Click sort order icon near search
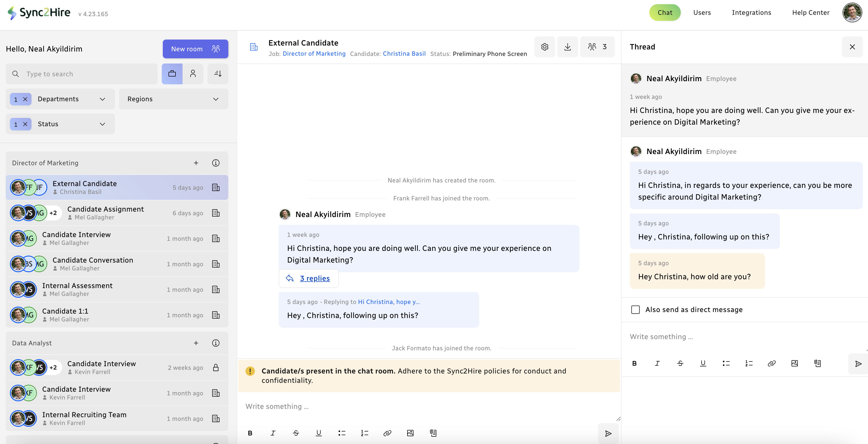The height and width of the screenshot is (444, 868). pos(218,74)
